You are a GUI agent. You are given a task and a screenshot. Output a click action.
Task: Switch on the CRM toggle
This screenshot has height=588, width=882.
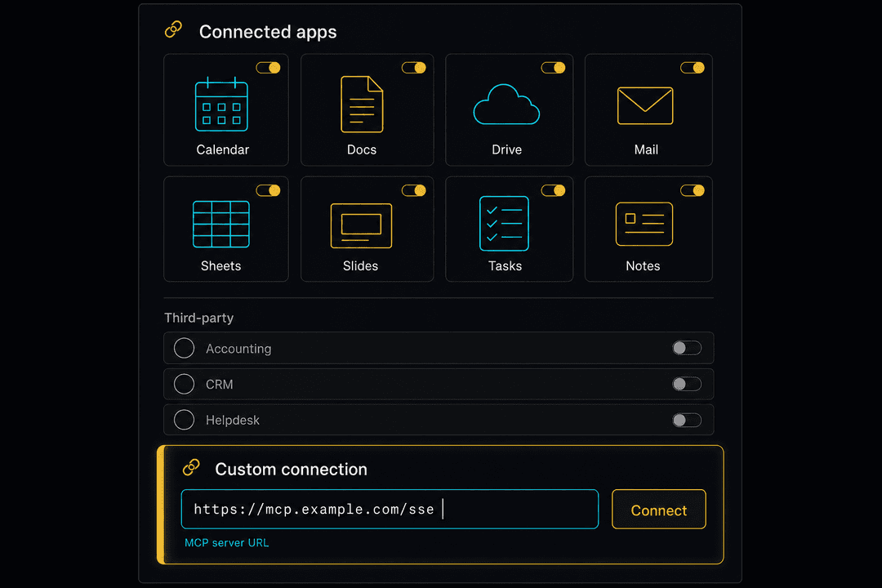tap(687, 384)
